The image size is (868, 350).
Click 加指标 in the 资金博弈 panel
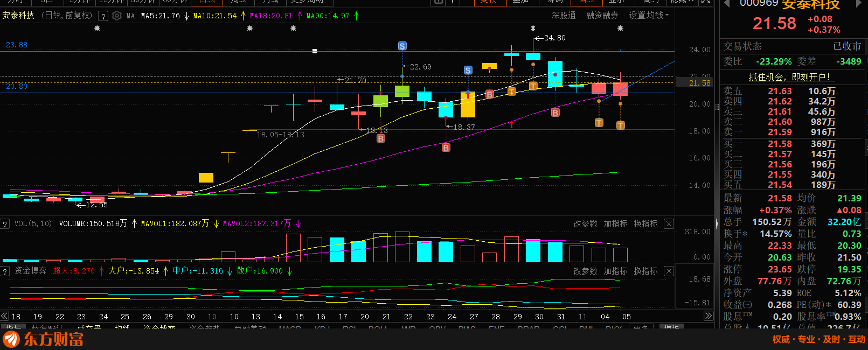point(615,271)
